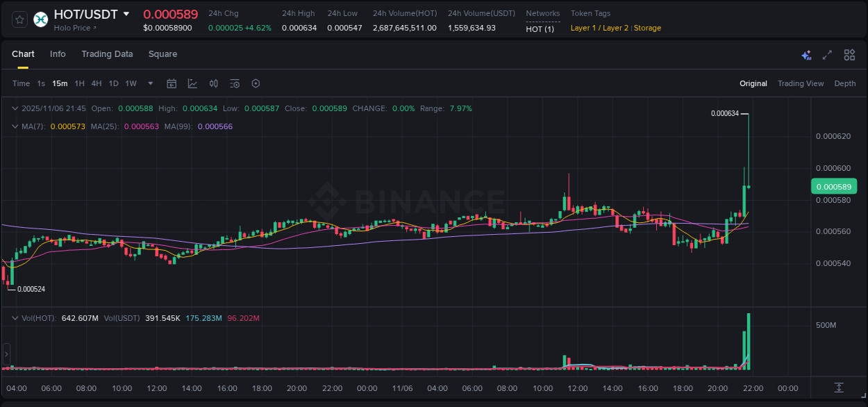This screenshot has width=868, height=407.
Task: Enter fullscreen chart mode via expand arrows
Action: point(826,54)
